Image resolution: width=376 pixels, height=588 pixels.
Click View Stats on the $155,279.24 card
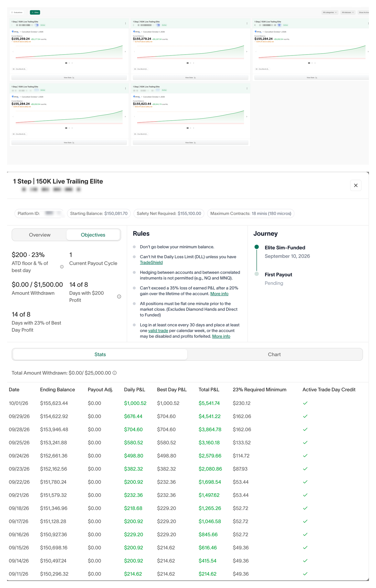pyautogui.click(x=190, y=78)
